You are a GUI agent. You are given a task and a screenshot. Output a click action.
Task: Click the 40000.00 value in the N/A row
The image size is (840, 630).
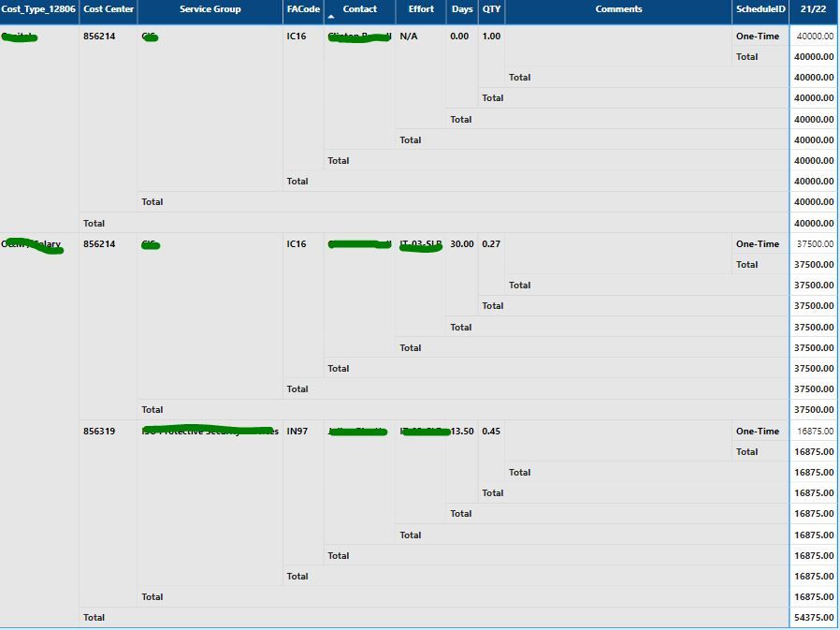tap(815, 36)
